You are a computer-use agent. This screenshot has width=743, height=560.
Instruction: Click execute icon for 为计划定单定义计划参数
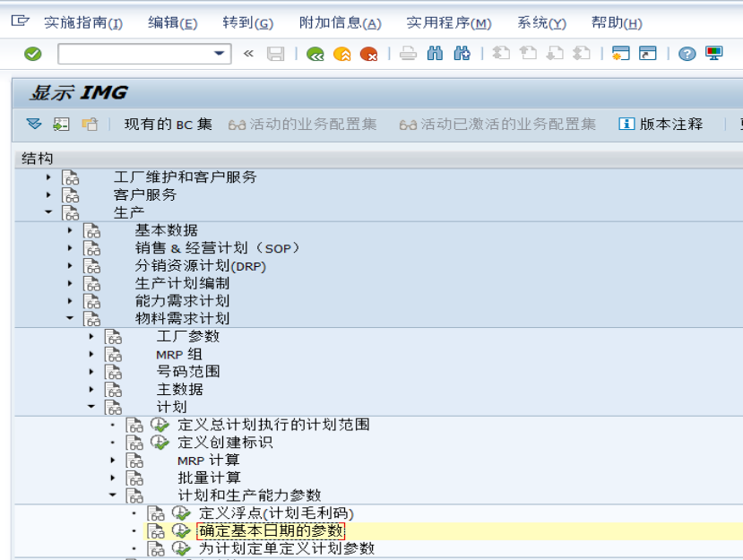(x=181, y=548)
